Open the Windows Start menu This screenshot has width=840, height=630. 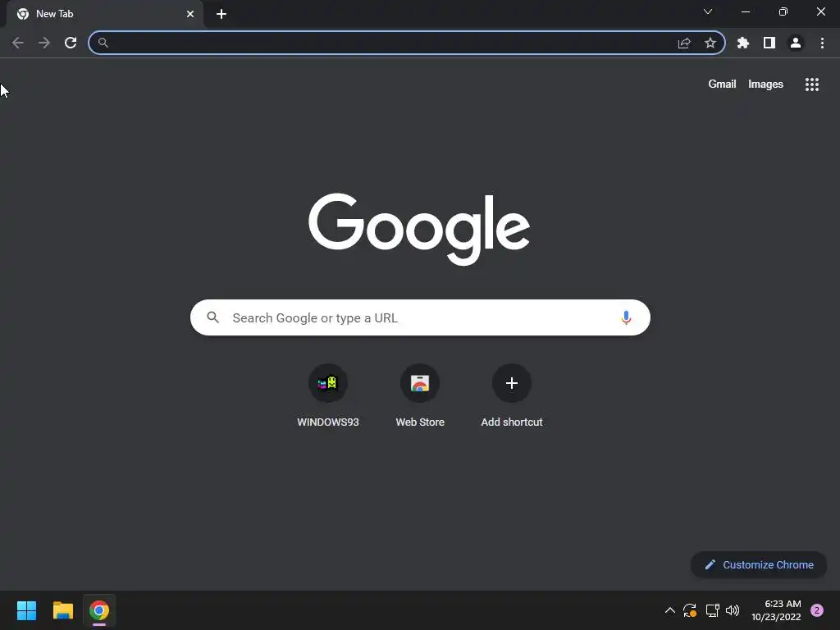[x=26, y=610]
